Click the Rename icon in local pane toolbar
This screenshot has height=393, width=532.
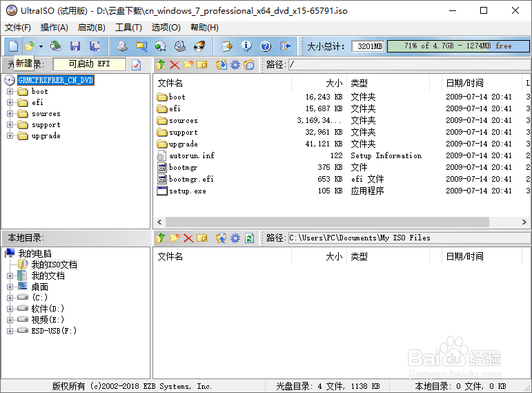pyautogui.click(x=202, y=238)
